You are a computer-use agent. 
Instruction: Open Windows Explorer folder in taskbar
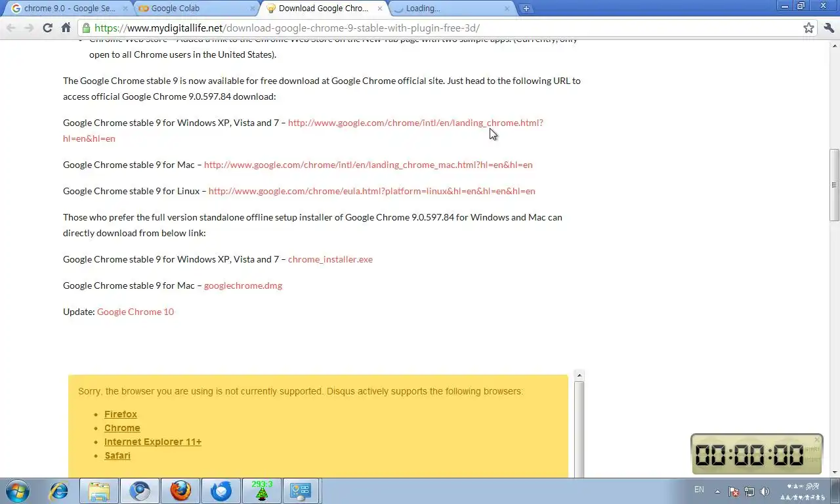tap(99, 491)
